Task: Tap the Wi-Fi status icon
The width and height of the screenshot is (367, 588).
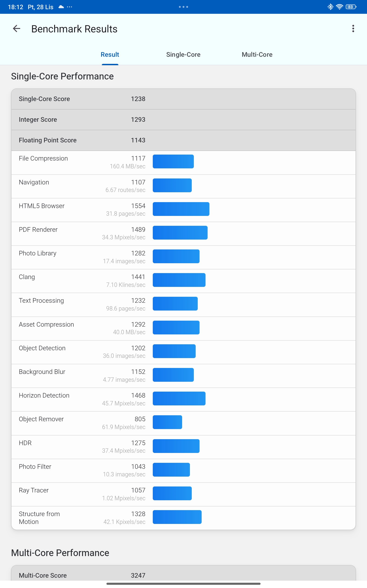Action: tap(339, 7)
